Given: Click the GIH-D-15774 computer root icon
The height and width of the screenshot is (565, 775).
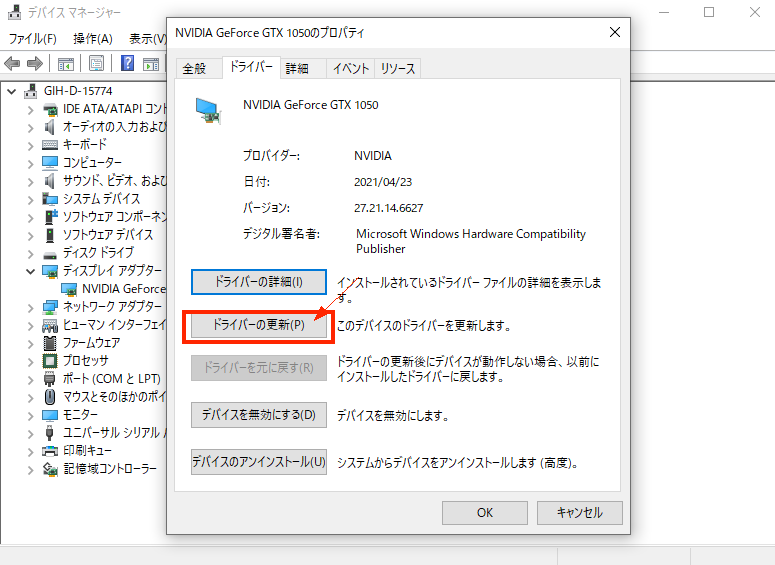Looking at the screenshot, I should [x=31, y=91].
